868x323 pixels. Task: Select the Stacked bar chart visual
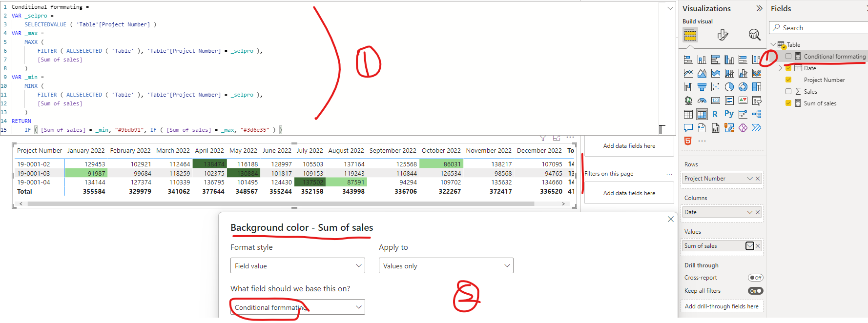point(688,60)
